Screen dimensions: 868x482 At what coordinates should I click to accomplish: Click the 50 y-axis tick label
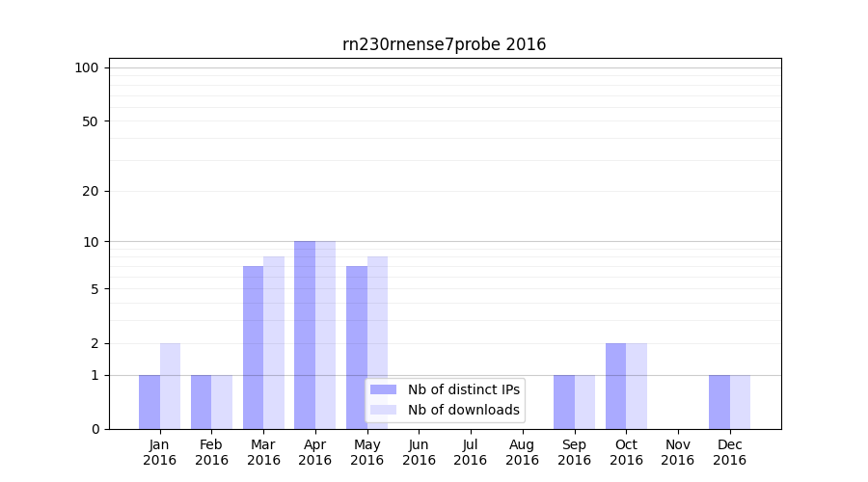click(x=91, y=121)
